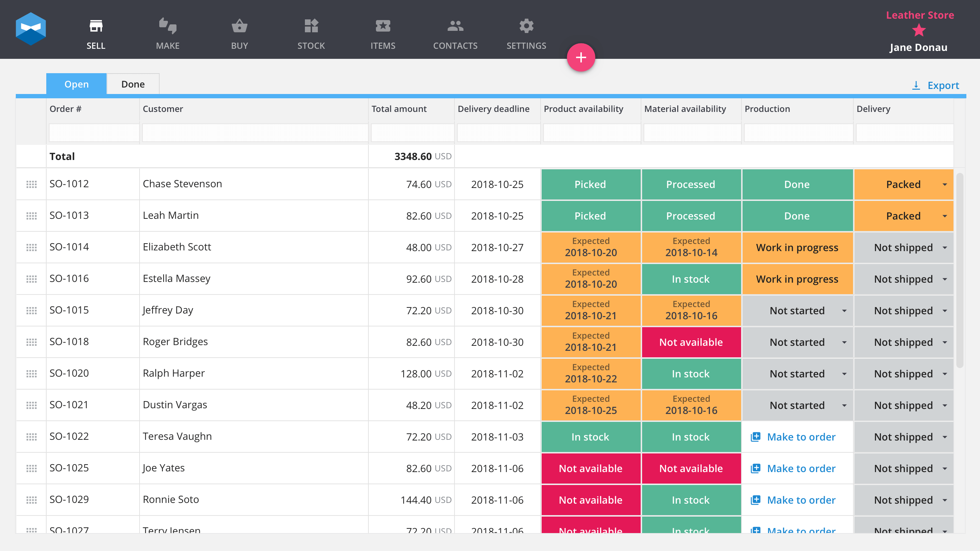Screen dimensions: 980x551
Task: Select the Open orders tab
Action: click(x=76, y=84)
